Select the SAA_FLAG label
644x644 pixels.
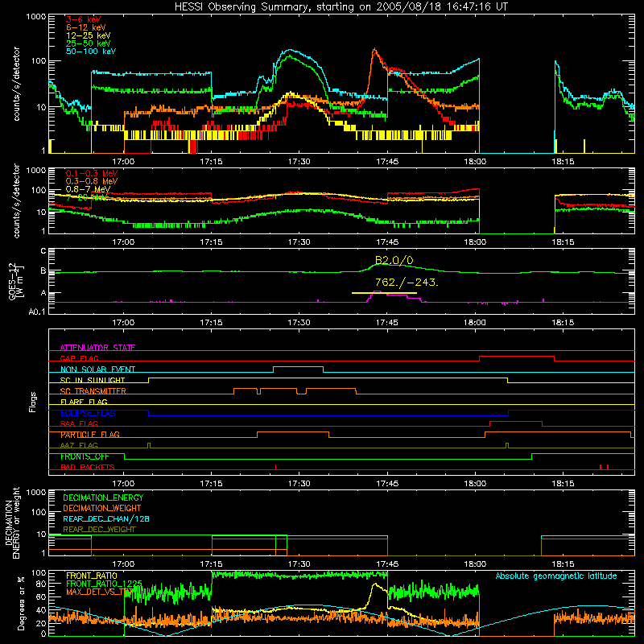pyautogui.click(x=79, y=423)
